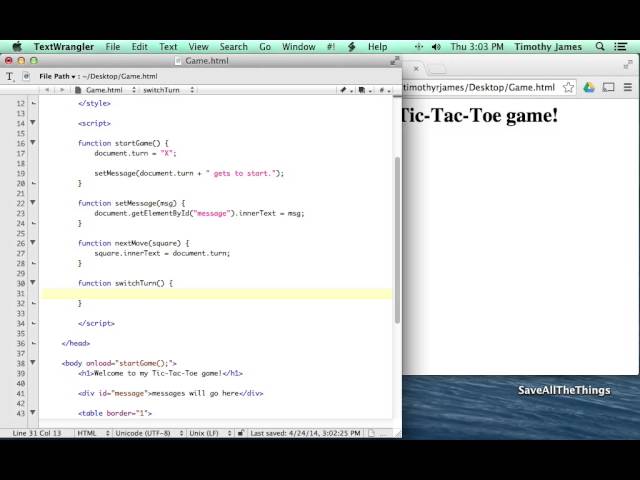Viewport: 640px width, 480px height.
Task: Click the split bar handle above the scrollbar
Action: click(x=397, y=96)
